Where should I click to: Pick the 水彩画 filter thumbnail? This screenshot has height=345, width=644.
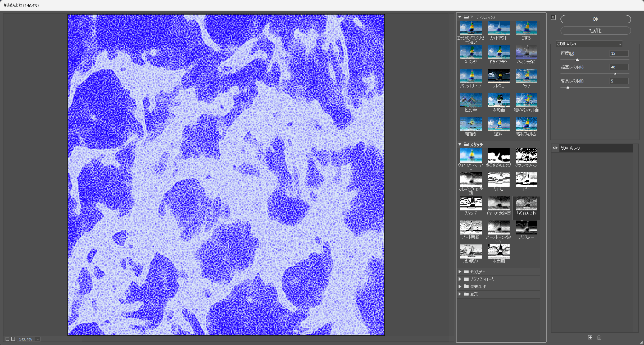point(499,100)
